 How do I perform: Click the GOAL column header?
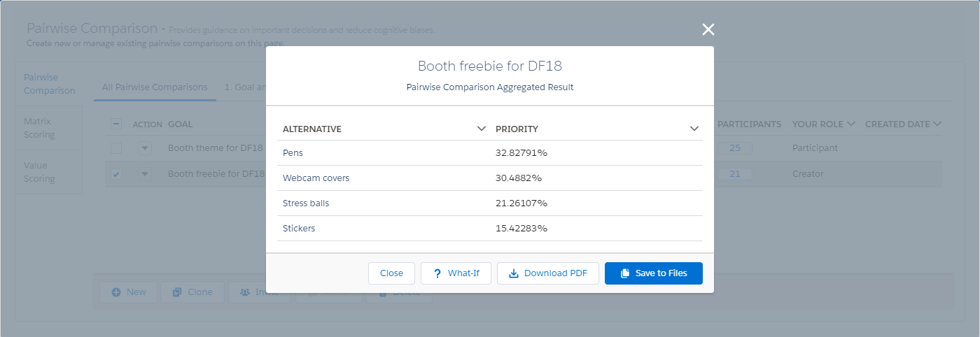tap(180, 124)
